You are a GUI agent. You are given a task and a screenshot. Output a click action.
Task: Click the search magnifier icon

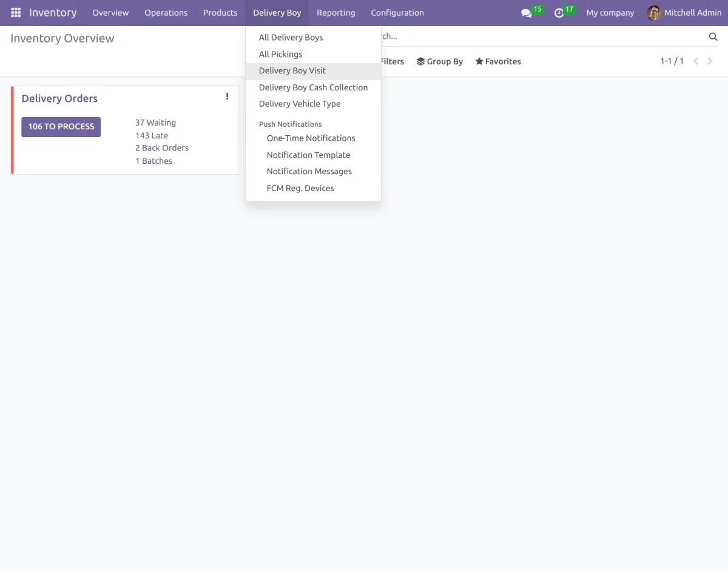[x=713, y=36]
